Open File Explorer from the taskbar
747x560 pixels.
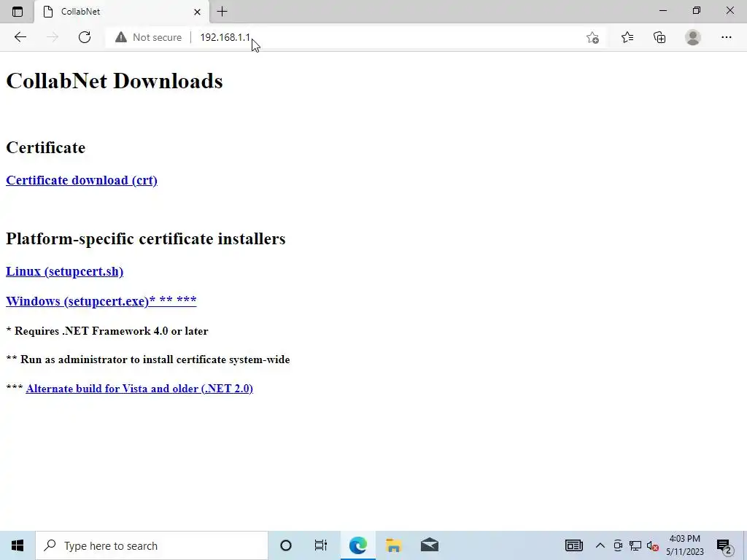(393, 545)
